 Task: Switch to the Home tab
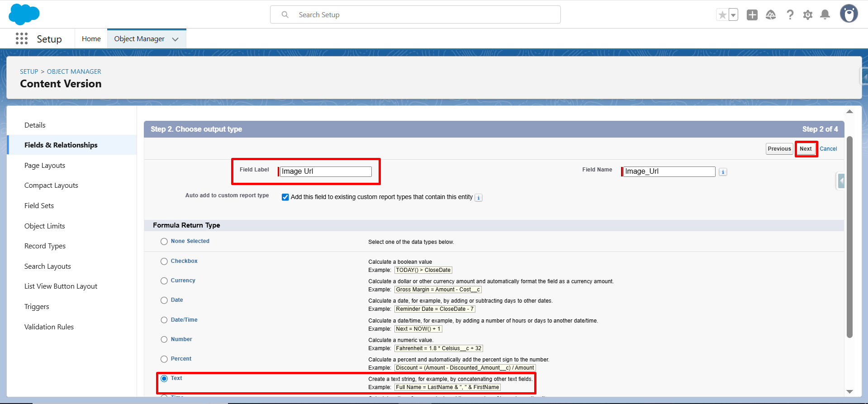91,39
